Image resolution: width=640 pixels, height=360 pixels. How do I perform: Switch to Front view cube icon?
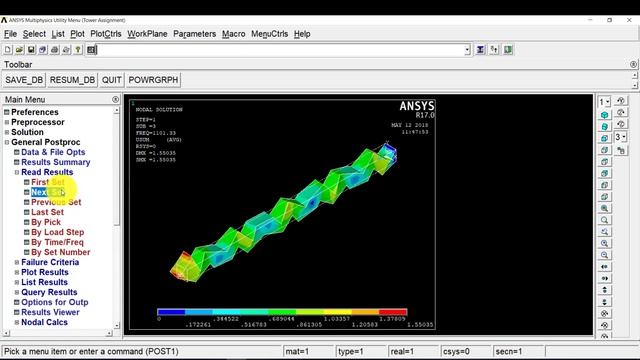click(x=604, y=138)
